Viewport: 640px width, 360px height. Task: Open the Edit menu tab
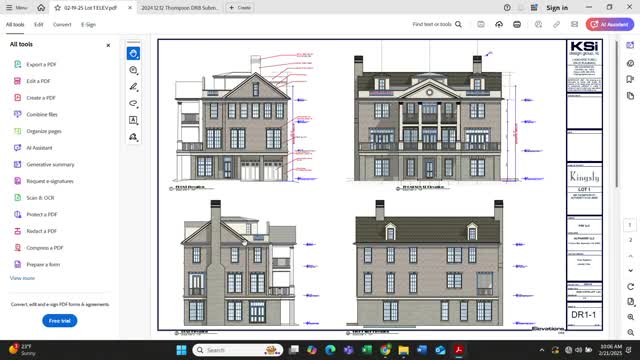[39, 24]
